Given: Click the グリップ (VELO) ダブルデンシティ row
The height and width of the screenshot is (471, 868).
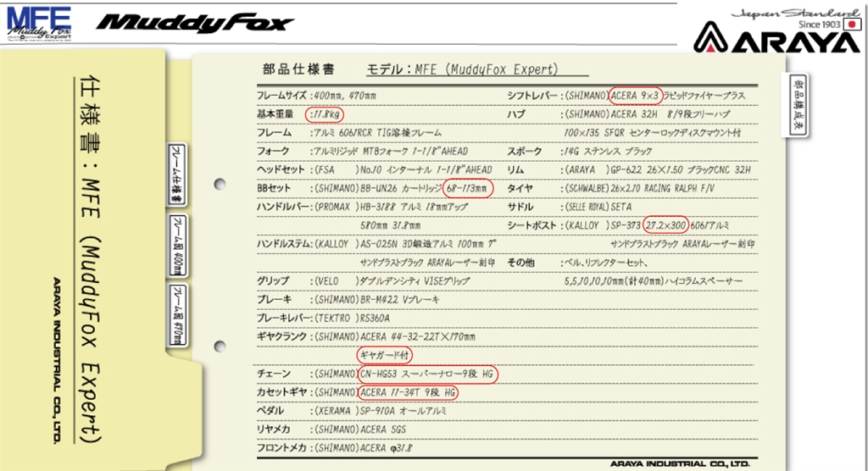Looking at the screenshot, I should point(363,281).
